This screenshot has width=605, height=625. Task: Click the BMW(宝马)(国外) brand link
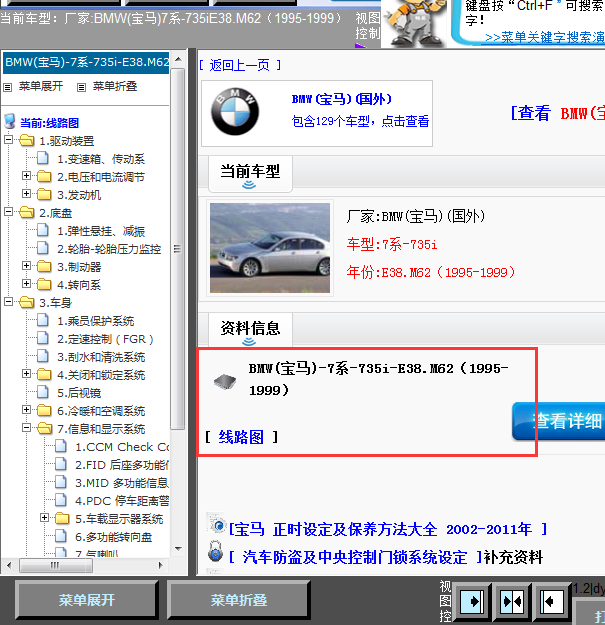click(x=342, y=99)
